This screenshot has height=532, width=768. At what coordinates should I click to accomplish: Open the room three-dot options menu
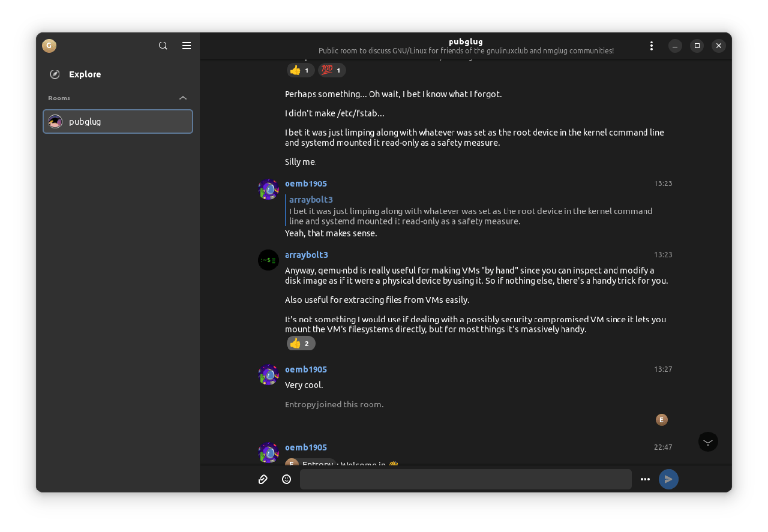click(x=651, y=46)
